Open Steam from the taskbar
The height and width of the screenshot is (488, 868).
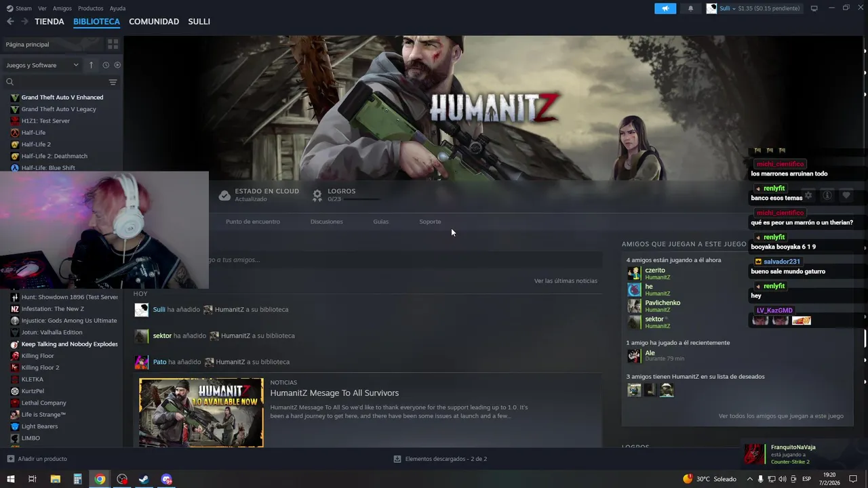click(x=144, y=479)
